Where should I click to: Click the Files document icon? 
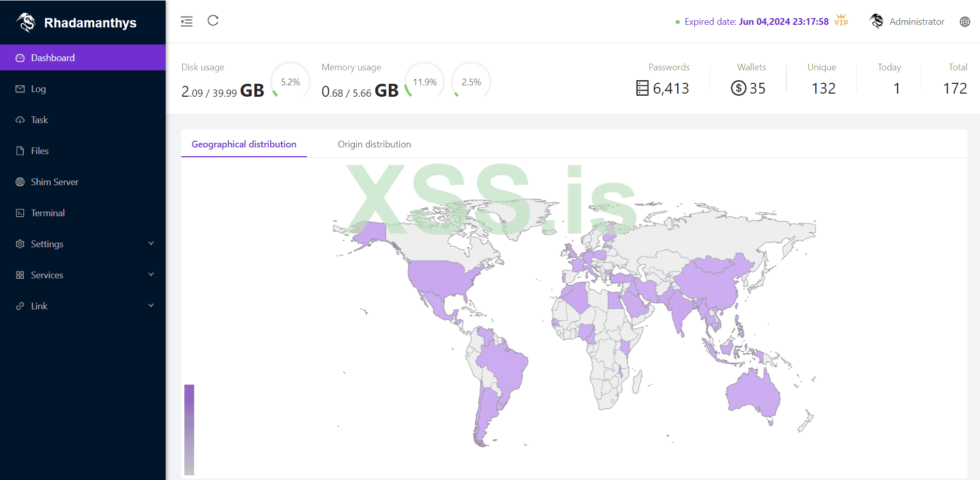pyautogui.click(x=20, y=151)
